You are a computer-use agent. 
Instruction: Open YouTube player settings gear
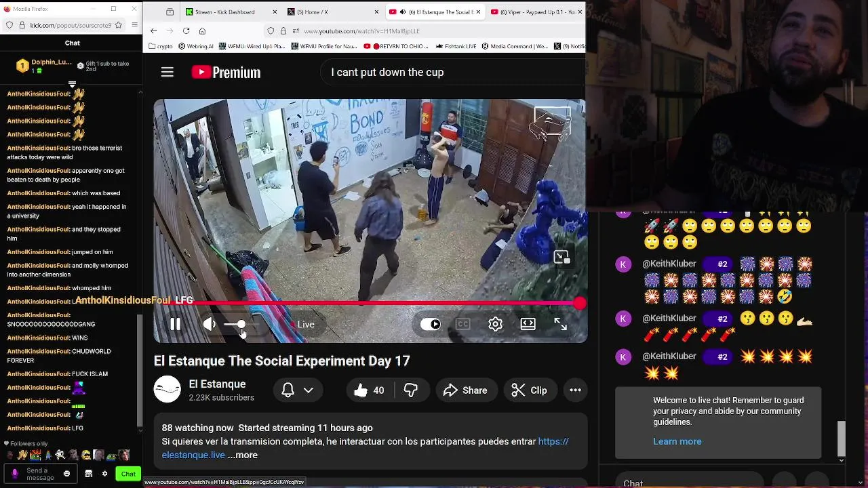(x=496, y=324)
